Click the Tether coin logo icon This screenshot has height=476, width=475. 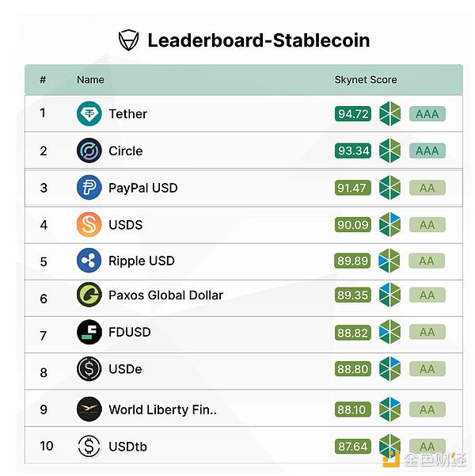(89, 114)
